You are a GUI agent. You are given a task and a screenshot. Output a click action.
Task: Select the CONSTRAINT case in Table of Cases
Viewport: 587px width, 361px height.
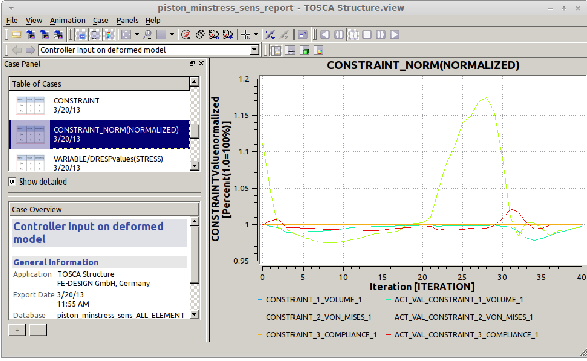click(x=99, y=105)
